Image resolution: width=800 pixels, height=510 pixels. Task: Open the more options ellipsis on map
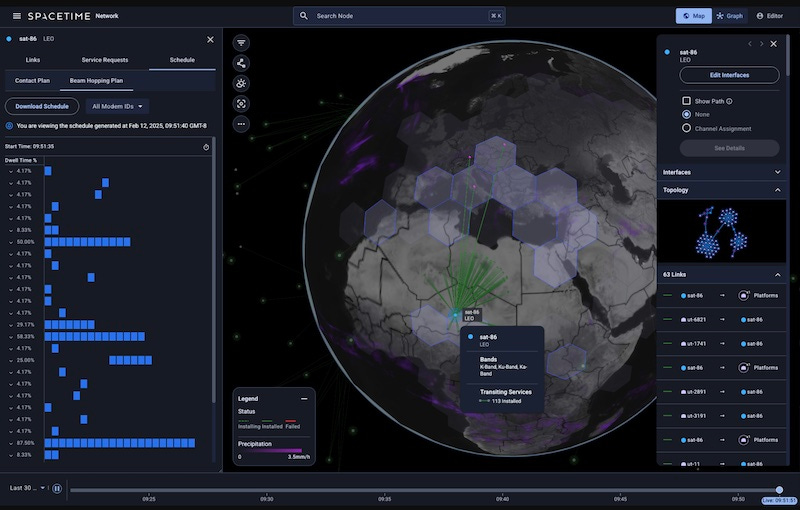[242, 124]
